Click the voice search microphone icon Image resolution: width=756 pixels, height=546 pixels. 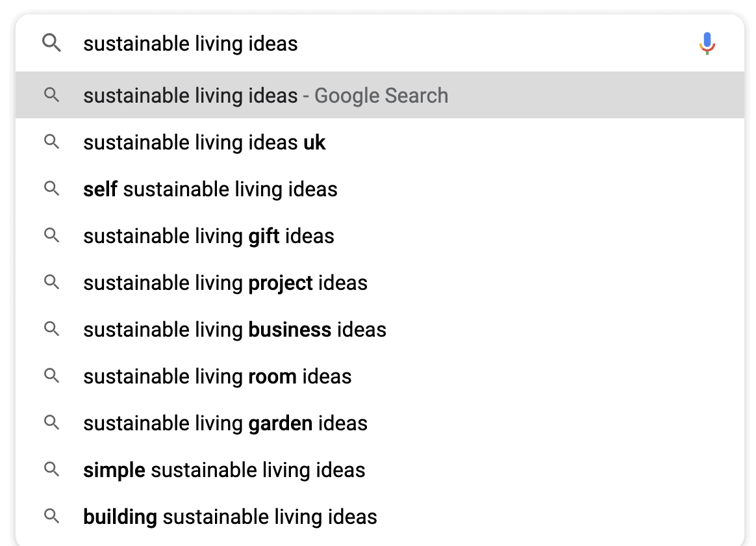pos(707,44)
